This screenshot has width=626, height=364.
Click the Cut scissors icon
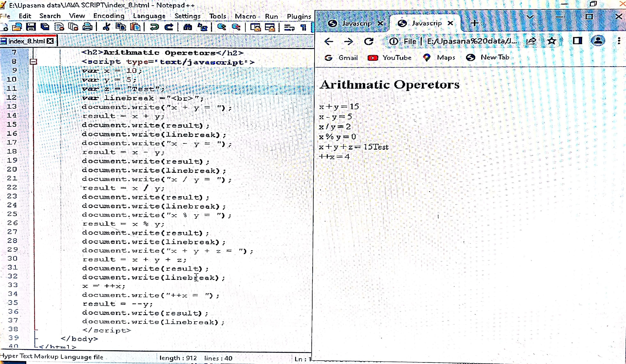(107, 27)
